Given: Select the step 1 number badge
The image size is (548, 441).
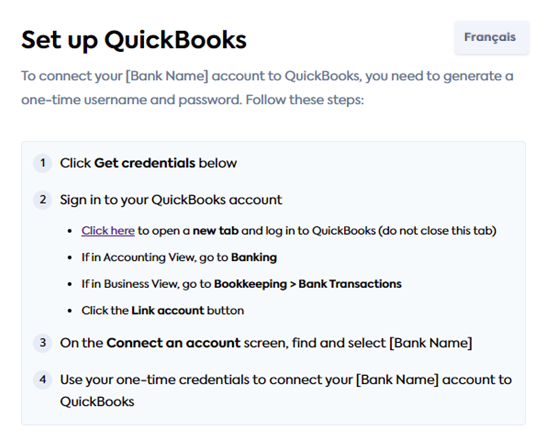Looking at the screenshot, I should (x=43, y=163).
